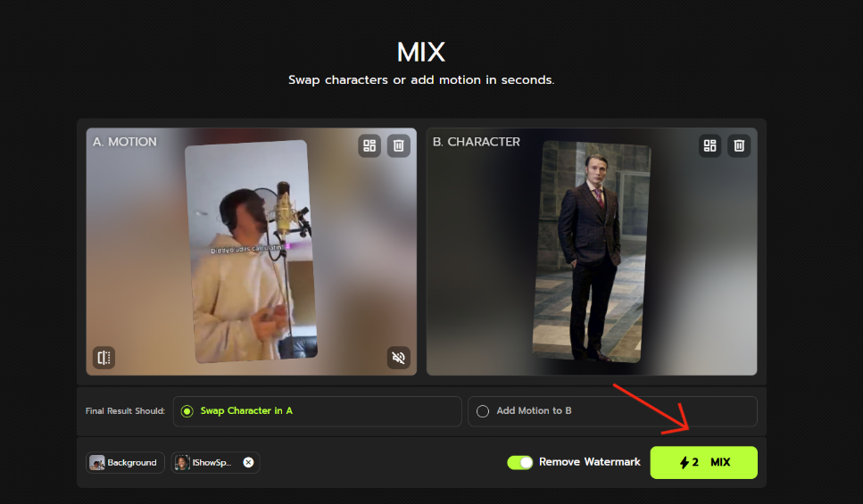
Task: Click the large MIX page heading
Action: click(x=421, y=53)
